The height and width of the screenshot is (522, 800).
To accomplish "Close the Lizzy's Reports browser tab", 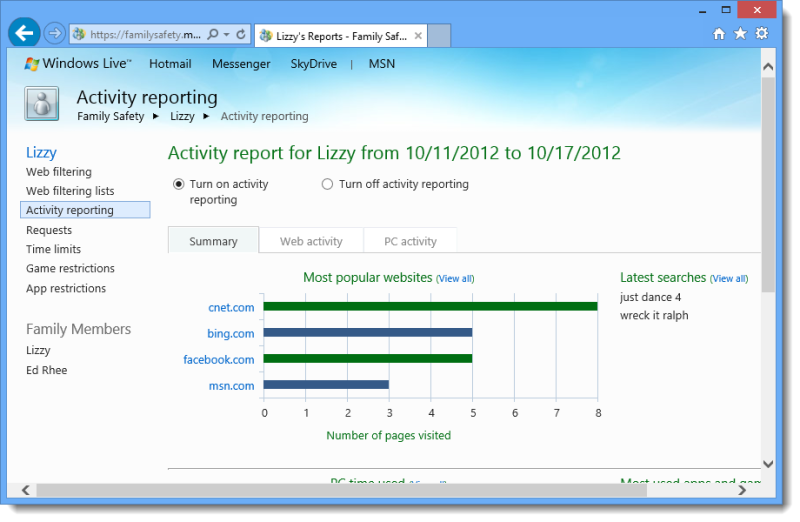I will [x=418, y=35].
